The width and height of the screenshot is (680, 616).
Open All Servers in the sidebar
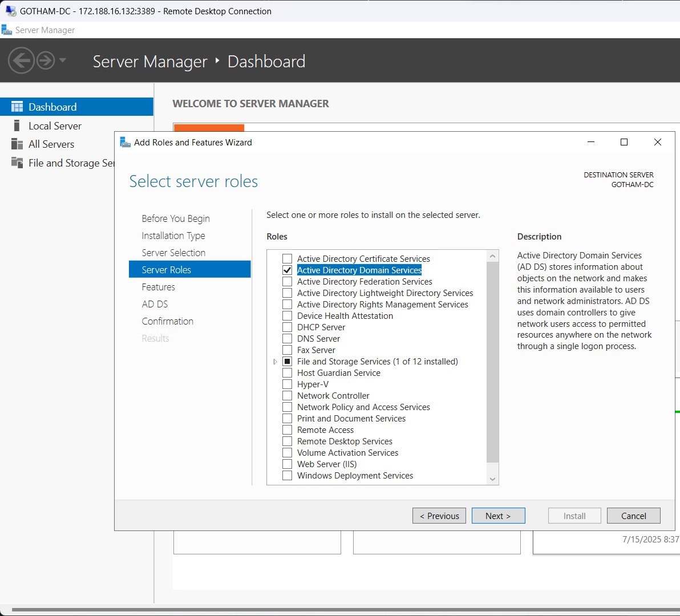(52, 144)
